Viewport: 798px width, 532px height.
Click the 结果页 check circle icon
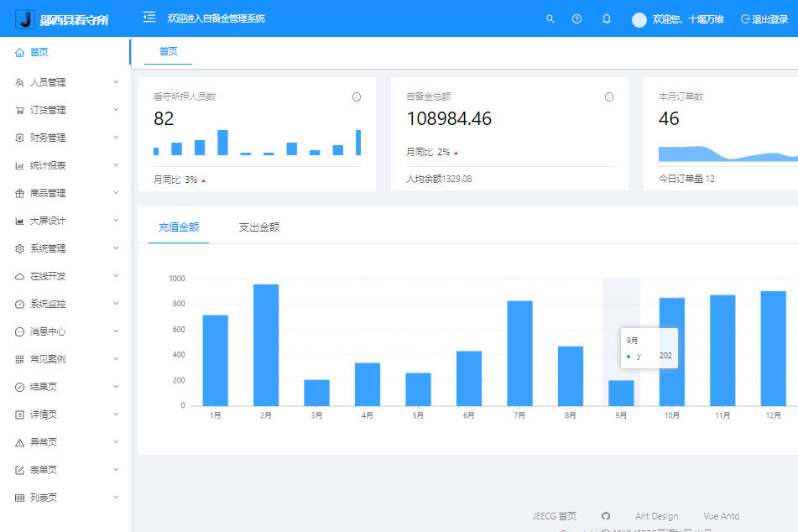[19, 387]
